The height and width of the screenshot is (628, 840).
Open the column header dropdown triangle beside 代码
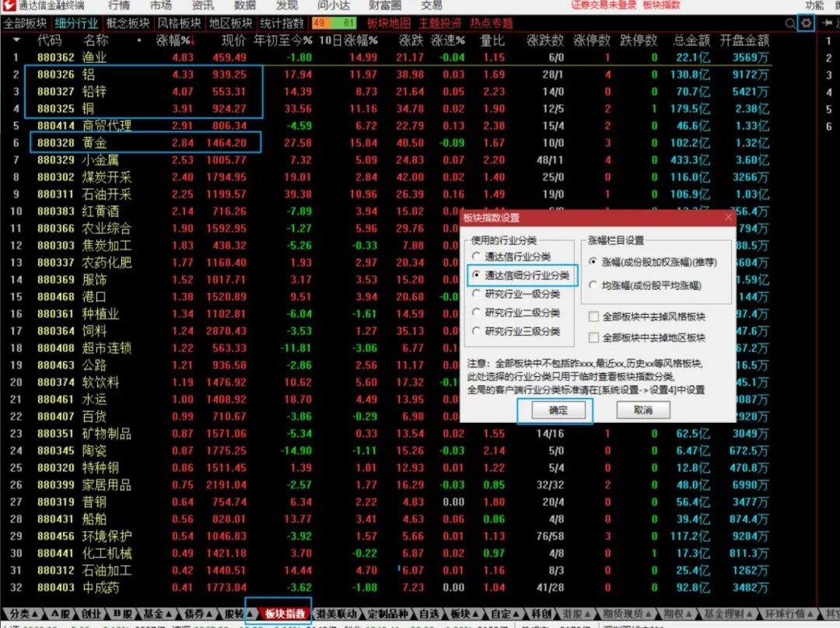[x=16, y=40]
